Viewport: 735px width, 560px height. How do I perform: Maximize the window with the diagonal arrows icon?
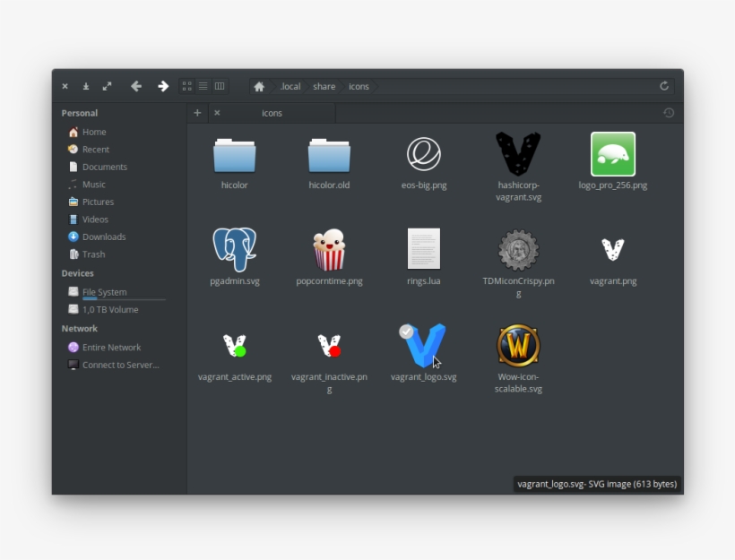tap(107, 86)
